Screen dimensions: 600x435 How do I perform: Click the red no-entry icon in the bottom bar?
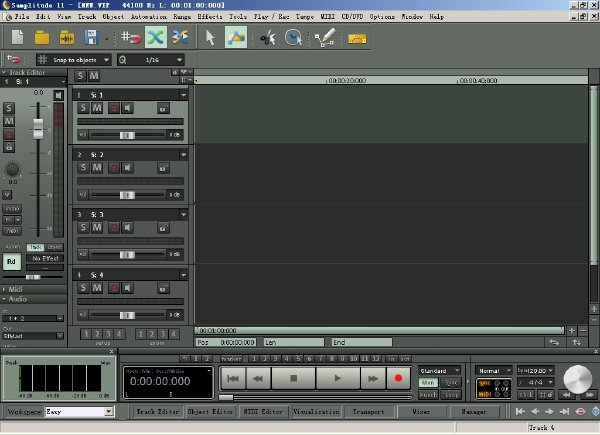[x=580, y=412]
